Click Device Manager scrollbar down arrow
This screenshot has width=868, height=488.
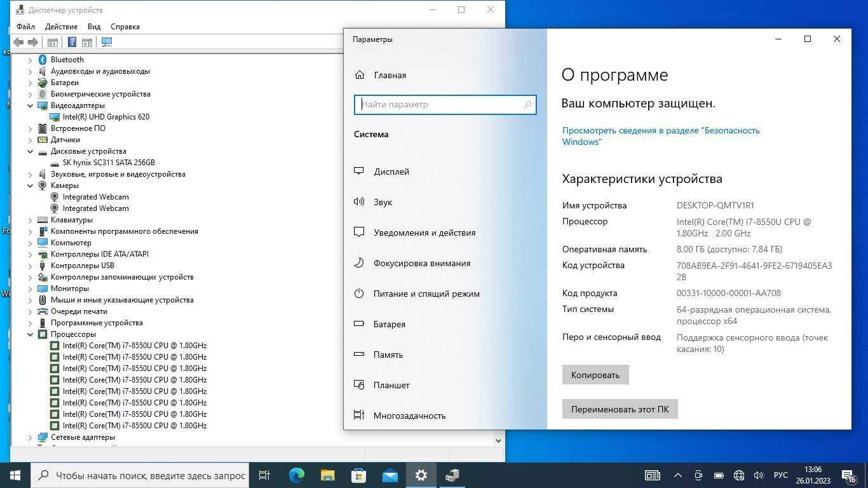pyautogui.click(x=498, y=440)
